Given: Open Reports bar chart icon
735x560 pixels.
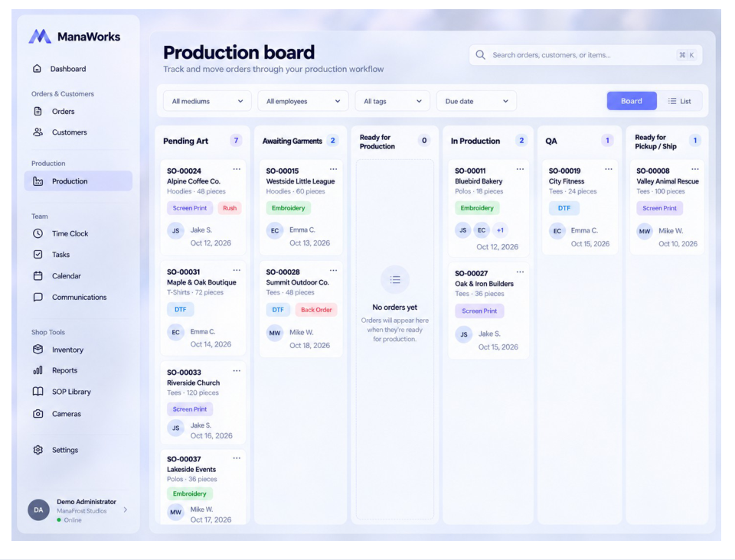Looking at the screenshot, I should click(38, 370).
